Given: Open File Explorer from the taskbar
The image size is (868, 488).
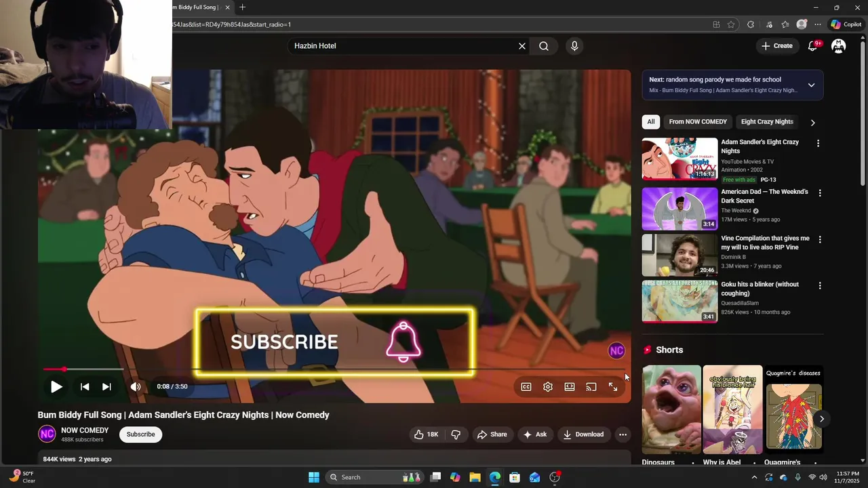Looking at the screenshot, I should 475,477.
